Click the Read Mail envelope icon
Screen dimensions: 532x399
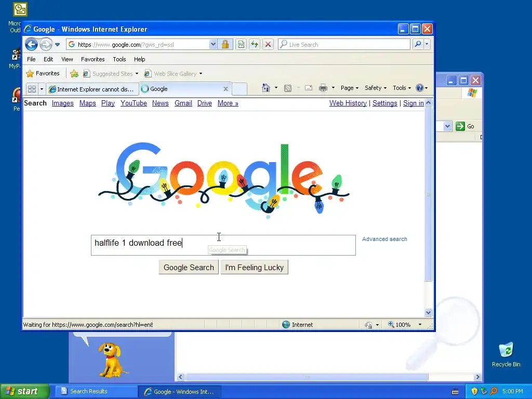click(x=309, y=88)
